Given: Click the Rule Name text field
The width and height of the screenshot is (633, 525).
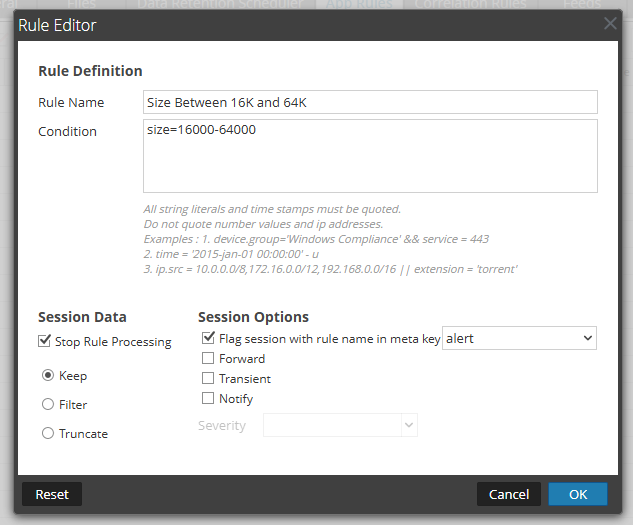Looking at the screenshot, I should pyautogui.click(x=370, y=102).
